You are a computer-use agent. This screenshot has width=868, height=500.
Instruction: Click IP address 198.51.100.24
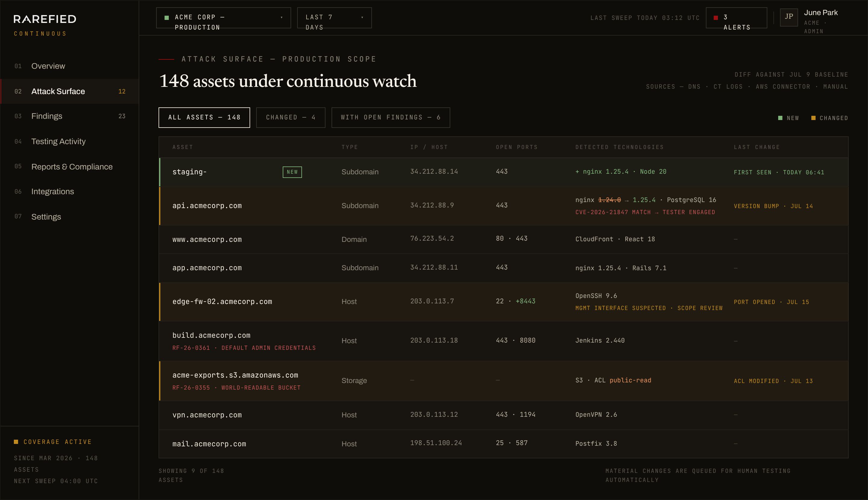pyautogui.click(x=436, y=443)
